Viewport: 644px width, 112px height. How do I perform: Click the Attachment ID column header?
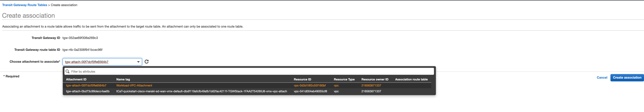(x=76, y=79)
